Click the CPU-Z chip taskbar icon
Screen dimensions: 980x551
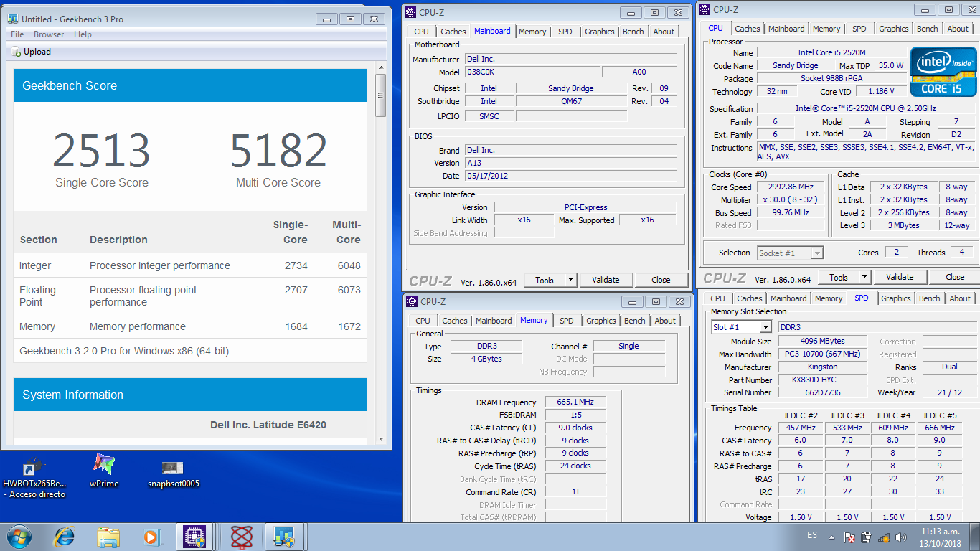click(194, 537)
